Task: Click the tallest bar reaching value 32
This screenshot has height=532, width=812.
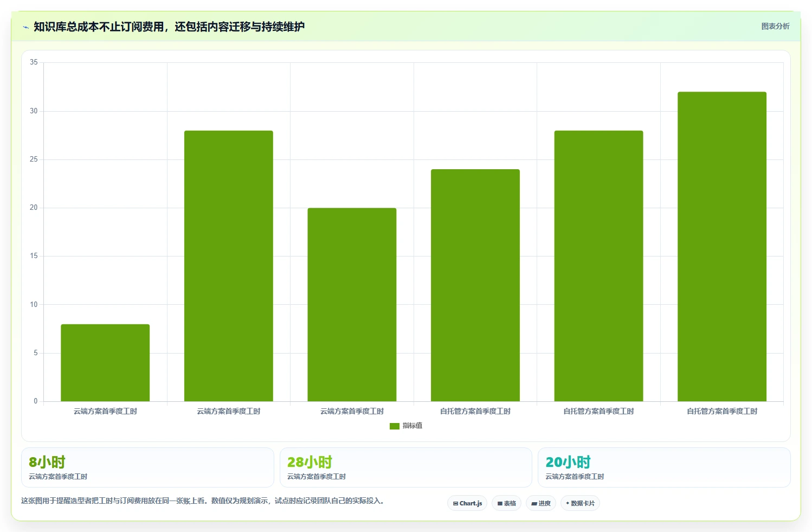Action: pos(722,247)
